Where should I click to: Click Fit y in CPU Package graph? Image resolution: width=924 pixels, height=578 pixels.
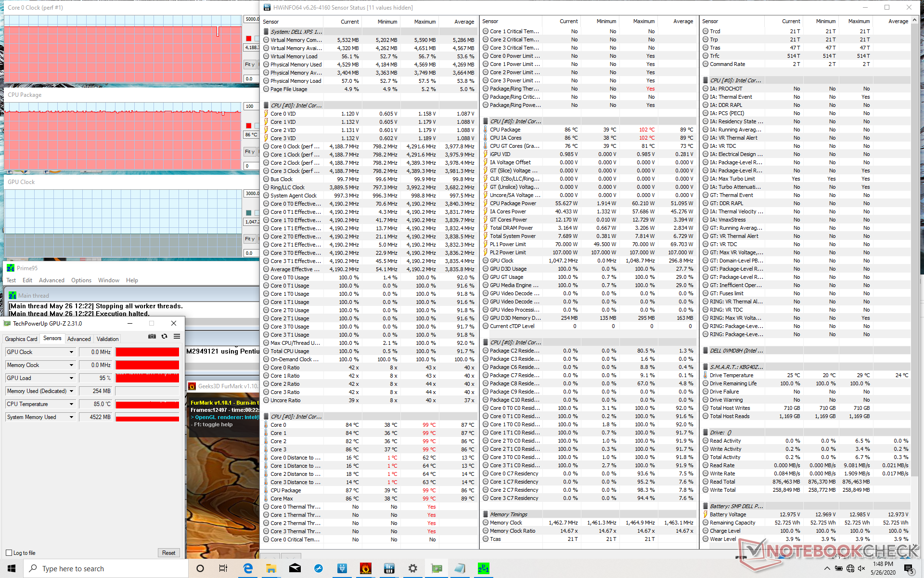tap(250, 152)
